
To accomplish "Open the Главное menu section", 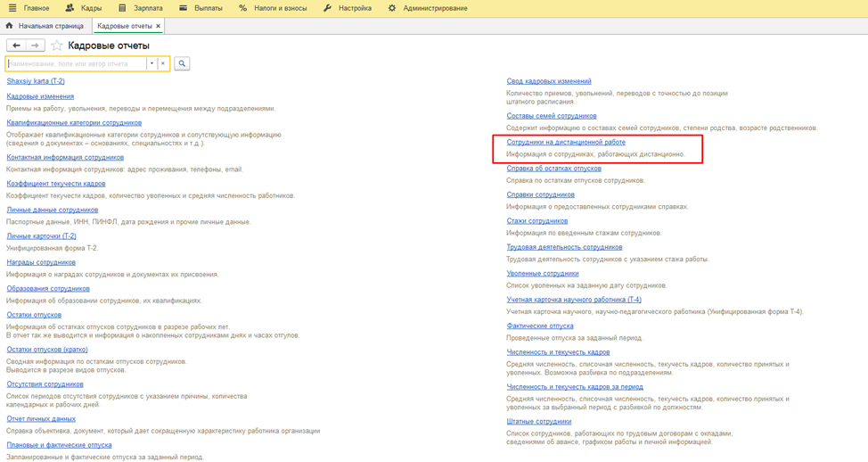I will tap(36, 8).
